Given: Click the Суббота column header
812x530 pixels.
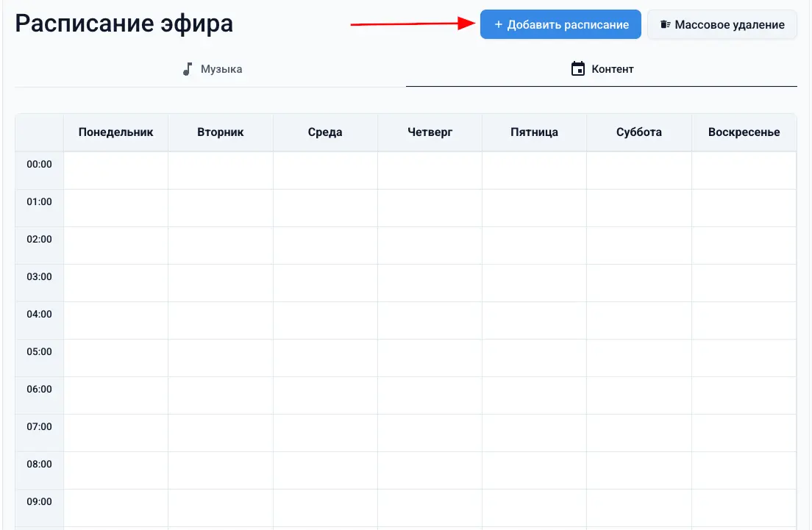Looking at the screenshot, I should pos(638,132).
